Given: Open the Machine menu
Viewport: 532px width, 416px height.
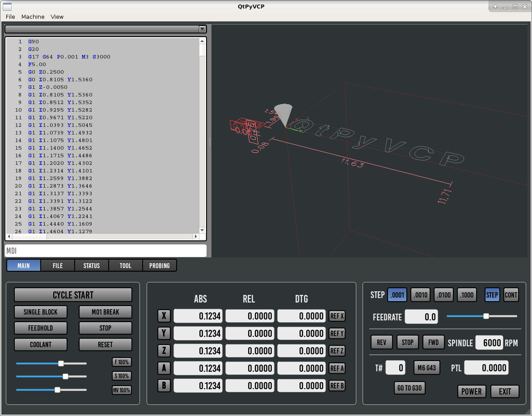Looking at the screenshot, I should 33,17.
